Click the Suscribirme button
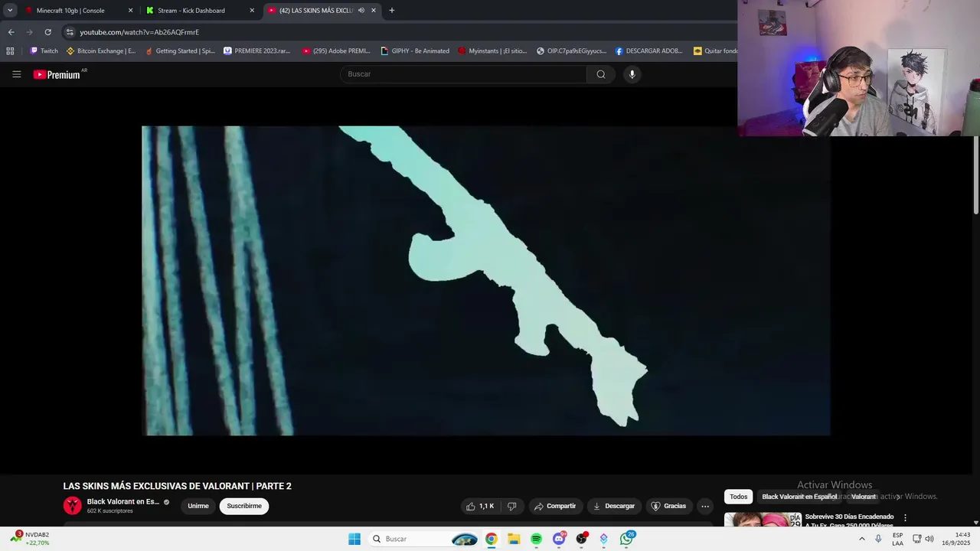The width and height of the screenshot is (980, 551). pyautogui.click(x=244, y=506)
